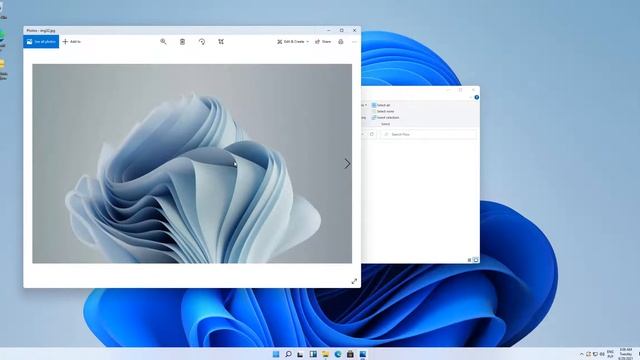Viewport: 640px width, 360px height.
Task: Open taskbar Search
Action: pos(288,354)
